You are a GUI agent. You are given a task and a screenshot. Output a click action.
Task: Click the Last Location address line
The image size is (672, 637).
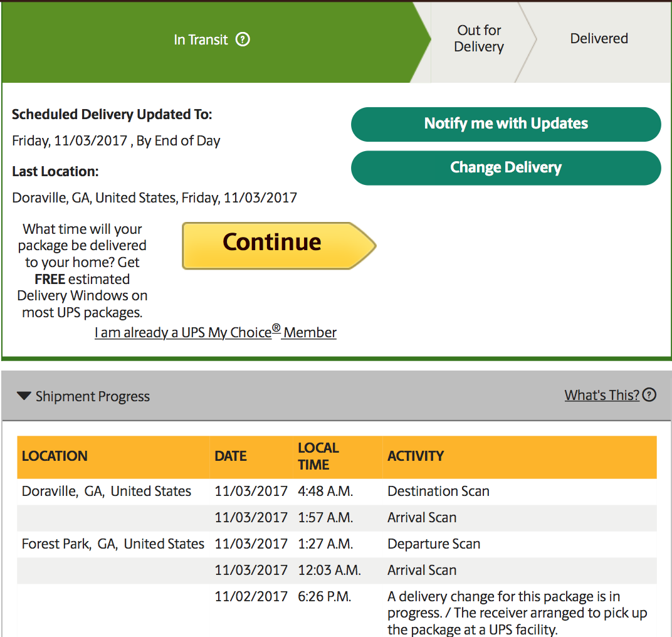pos(154,198)
